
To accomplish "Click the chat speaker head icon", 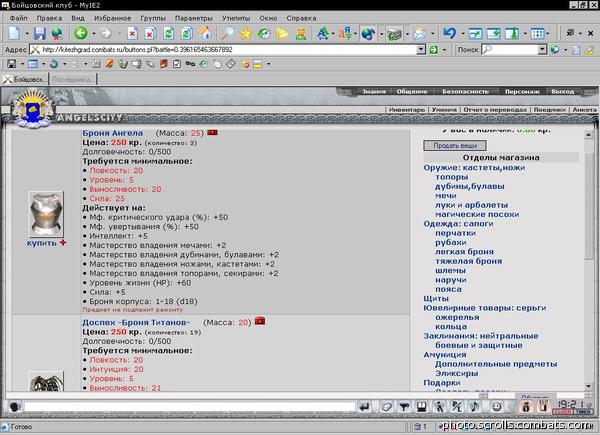I will pyautogui.click(x=15, y=406).
